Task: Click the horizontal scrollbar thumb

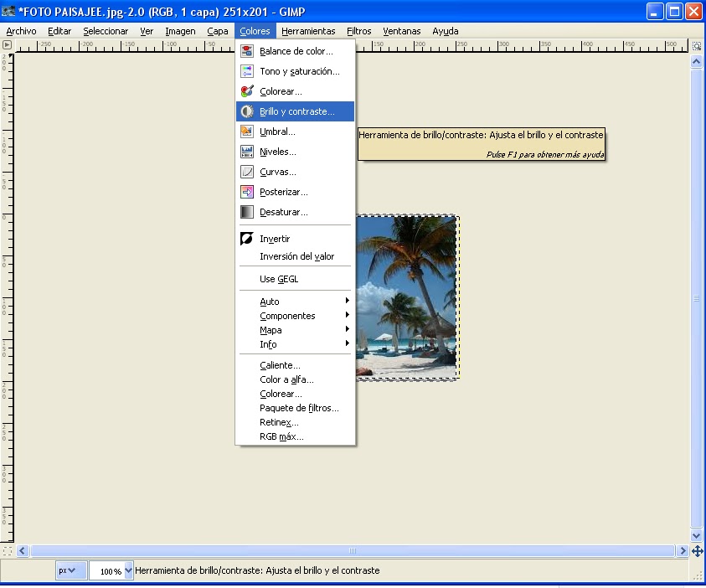Action: tap(353, 550)
